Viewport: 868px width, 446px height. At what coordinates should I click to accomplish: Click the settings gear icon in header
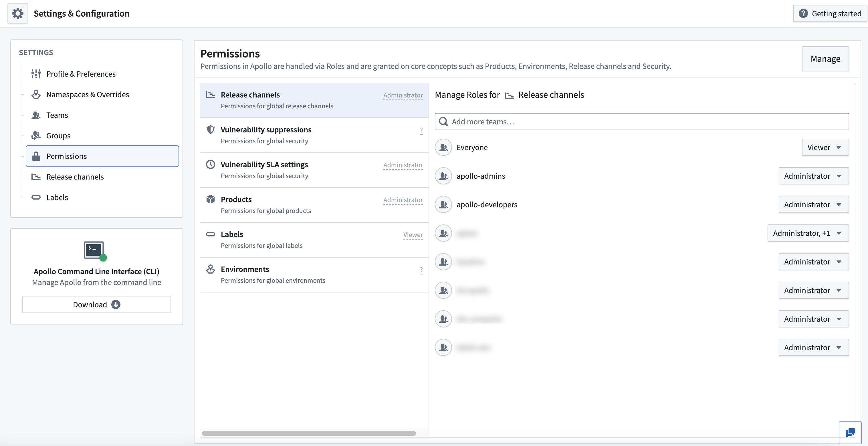tap(17, 13)
